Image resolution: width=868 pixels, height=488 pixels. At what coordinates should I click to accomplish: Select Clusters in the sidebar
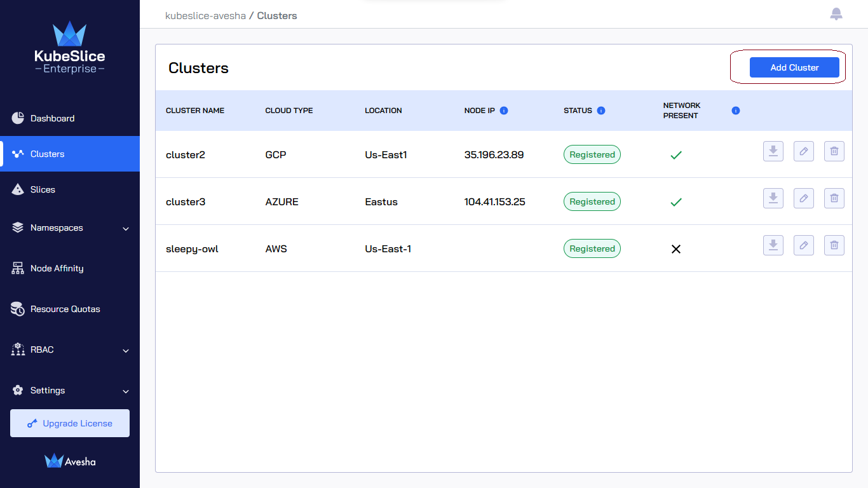point(70,154)
